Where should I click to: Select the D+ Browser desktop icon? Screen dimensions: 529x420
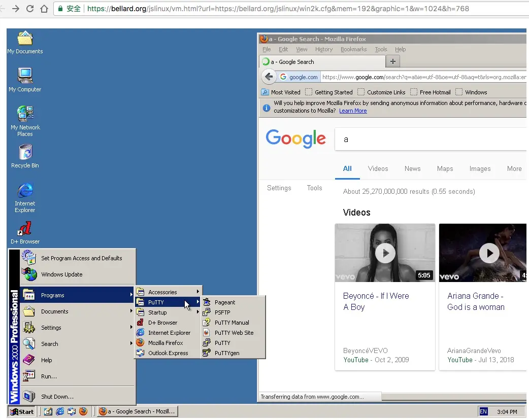pos(25,233)
